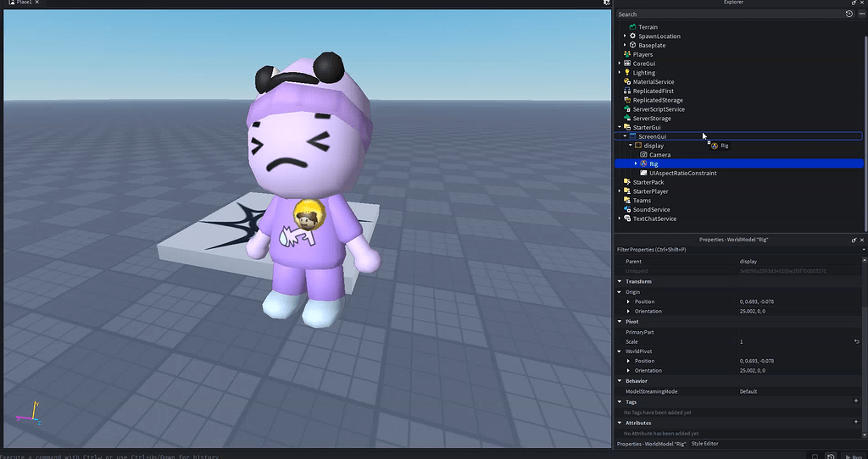Screen dimensions: 868x459
Task: Click the Scale value field showing 1
Action: 795,342
